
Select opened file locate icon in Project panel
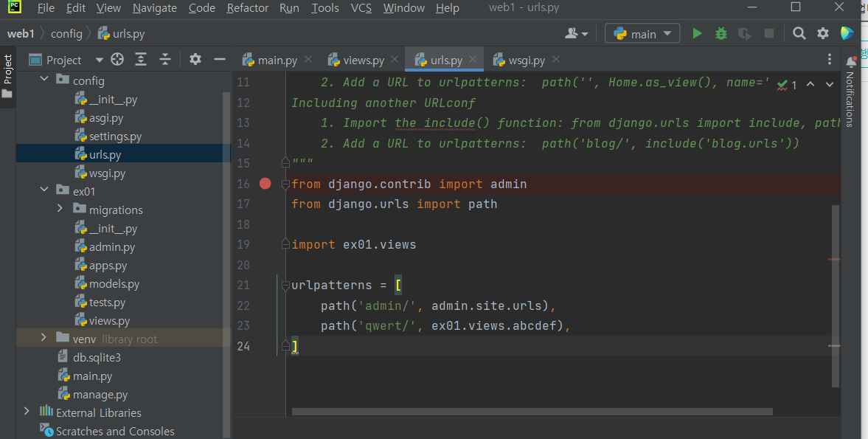click(x=117, y=60)
